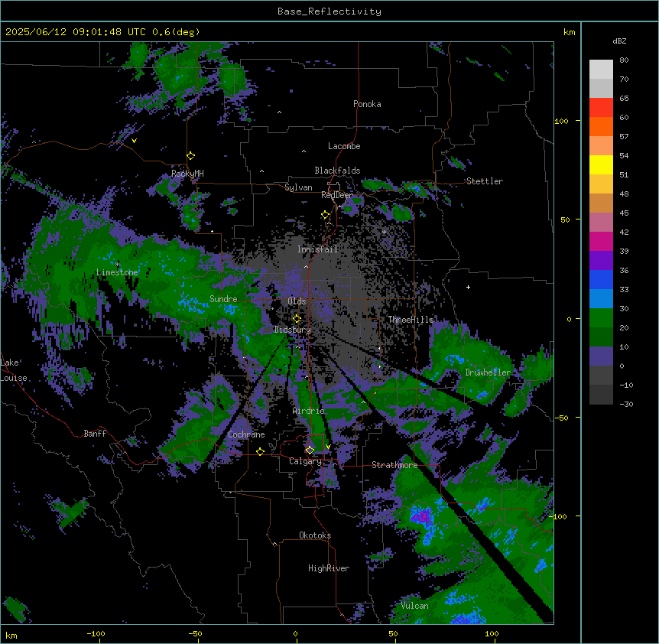The width and height of the screenshot is (659, 644).
Task: Select the Banff label
Action: pos(95,434)
